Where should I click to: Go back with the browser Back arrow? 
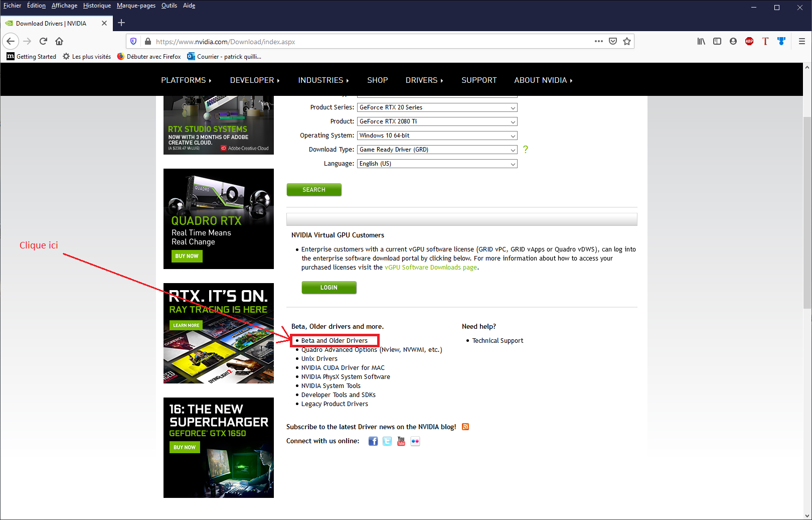coord(11,41)
